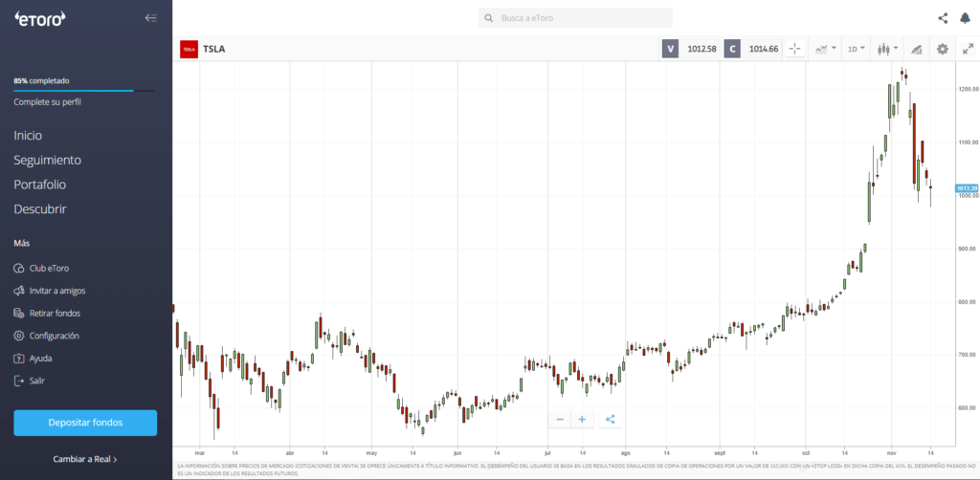Screen dimensions: 980x480
Task: Open the chart settings gear
Action: [x=942, y=49]
